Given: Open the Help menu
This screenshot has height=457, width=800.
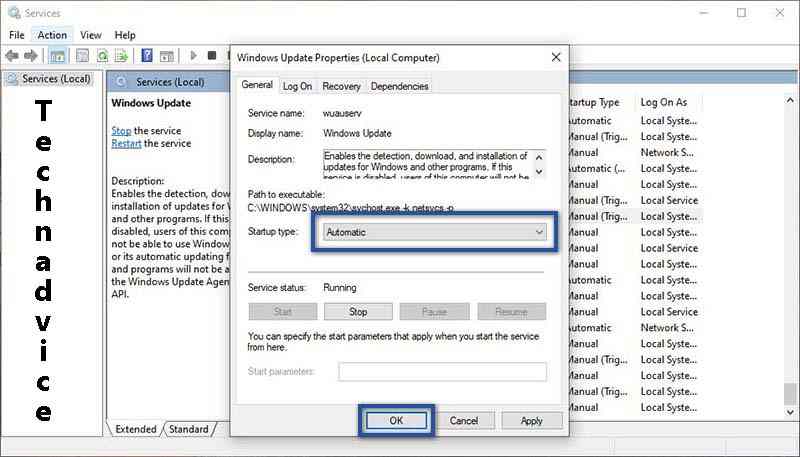Looking at the screenshot, I should tap(124, 35).
